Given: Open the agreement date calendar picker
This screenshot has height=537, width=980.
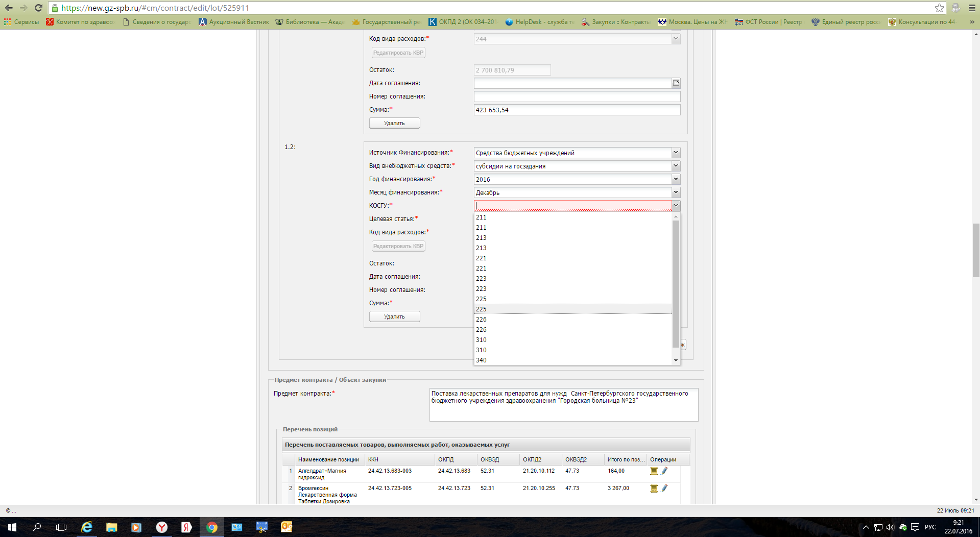Looking at the screenshot, I should click(676, 83).
